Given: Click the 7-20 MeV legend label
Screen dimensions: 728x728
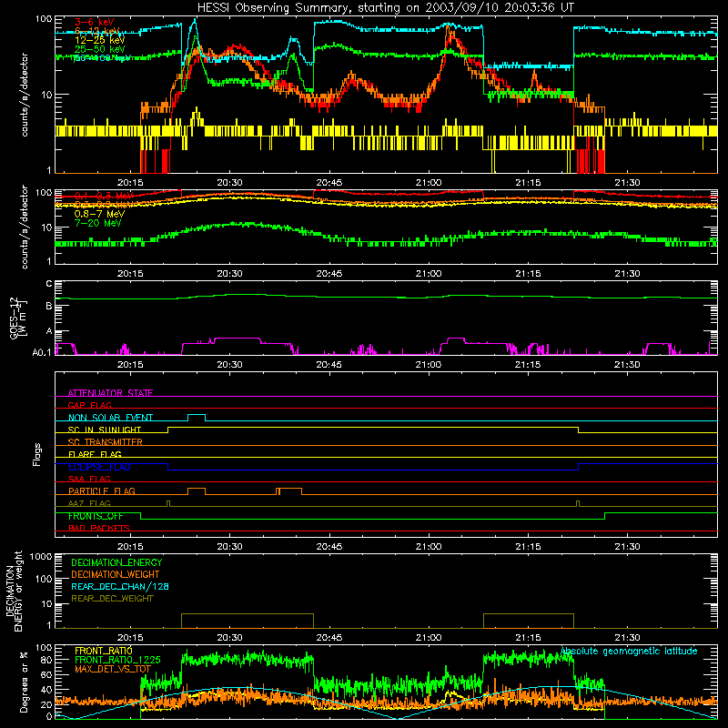Looking at the screenshot, I should click(x=97, y=223).
